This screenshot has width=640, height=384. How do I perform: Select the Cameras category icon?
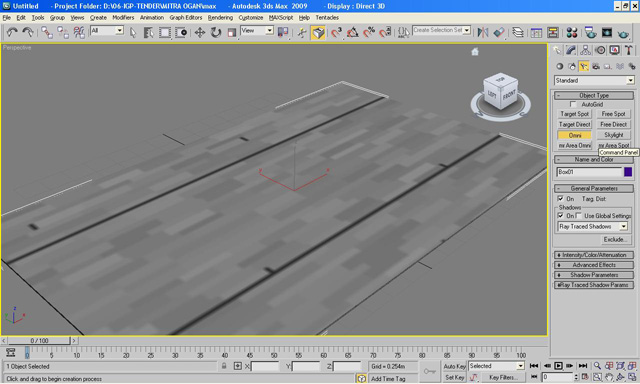596,66
